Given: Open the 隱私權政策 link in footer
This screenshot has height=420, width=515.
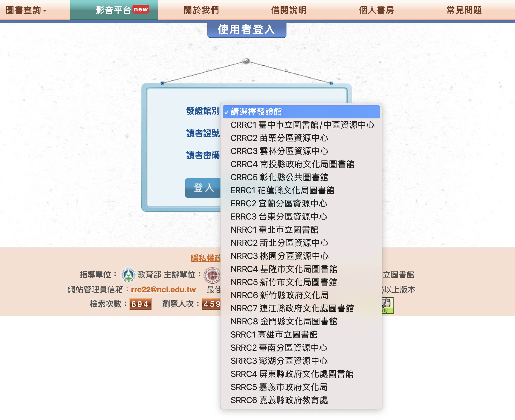Looking at the screenshot, I should pos(205,258).
